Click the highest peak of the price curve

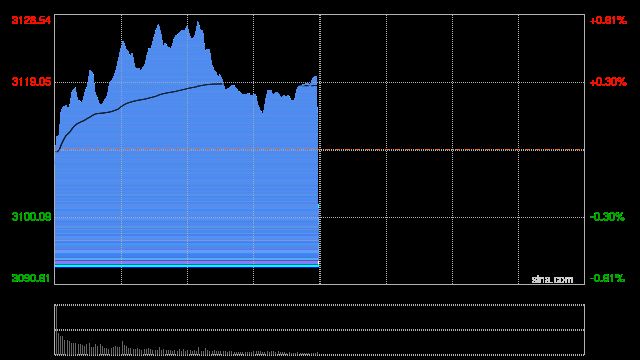[198, 22]
